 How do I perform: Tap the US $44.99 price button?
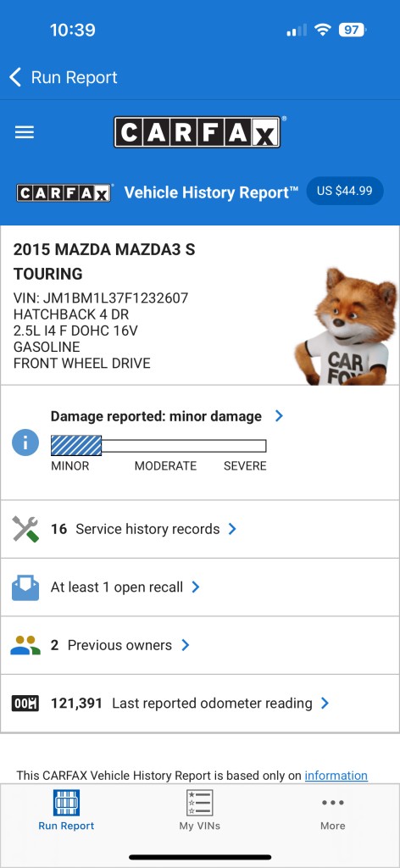(x=345, y=191)
